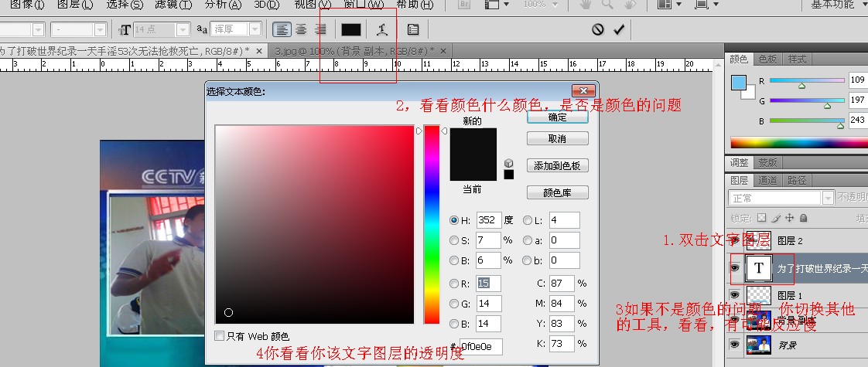Click the K black percentage field
This screenshot has width=868, height=367.
coord(562,344)
